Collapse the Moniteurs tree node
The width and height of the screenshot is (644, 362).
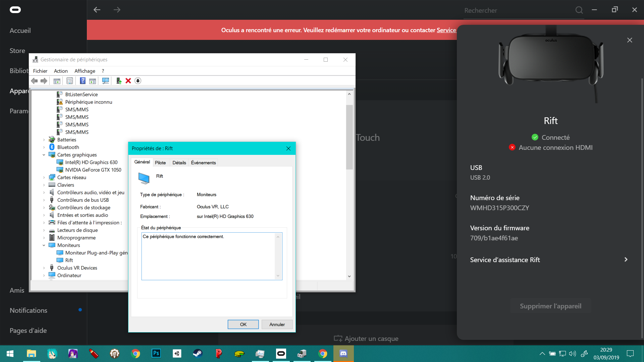(44, 245)
